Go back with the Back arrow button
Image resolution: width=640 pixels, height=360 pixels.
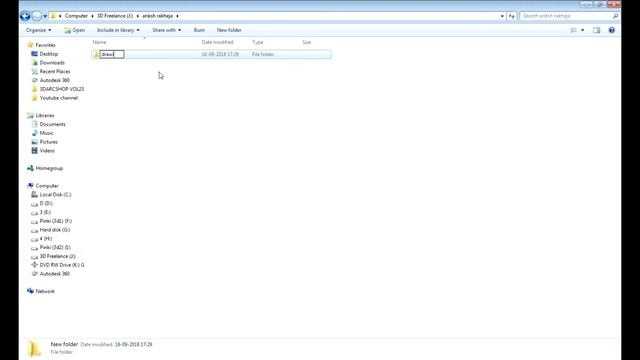(25, 16)
